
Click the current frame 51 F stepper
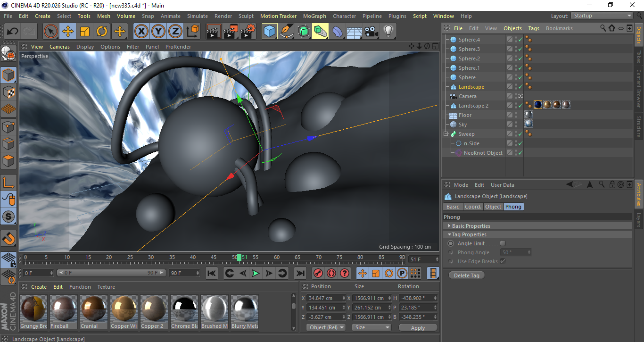point(437,259)
